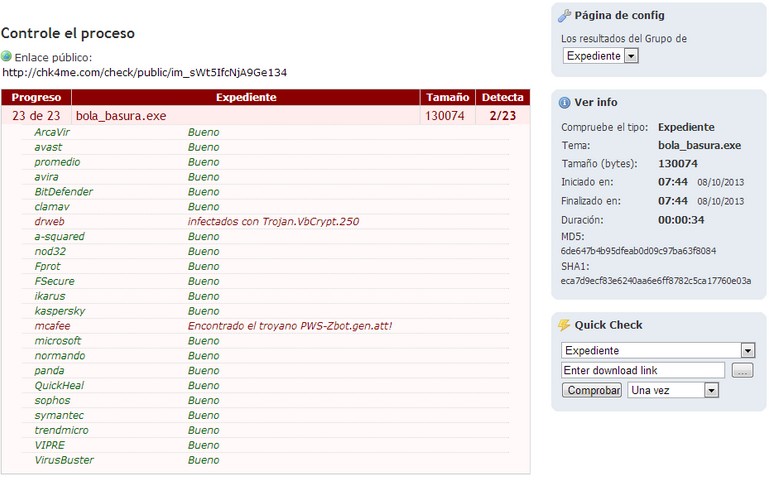Select the normando scanner name
769x482 pixels.
pos(59,355)
